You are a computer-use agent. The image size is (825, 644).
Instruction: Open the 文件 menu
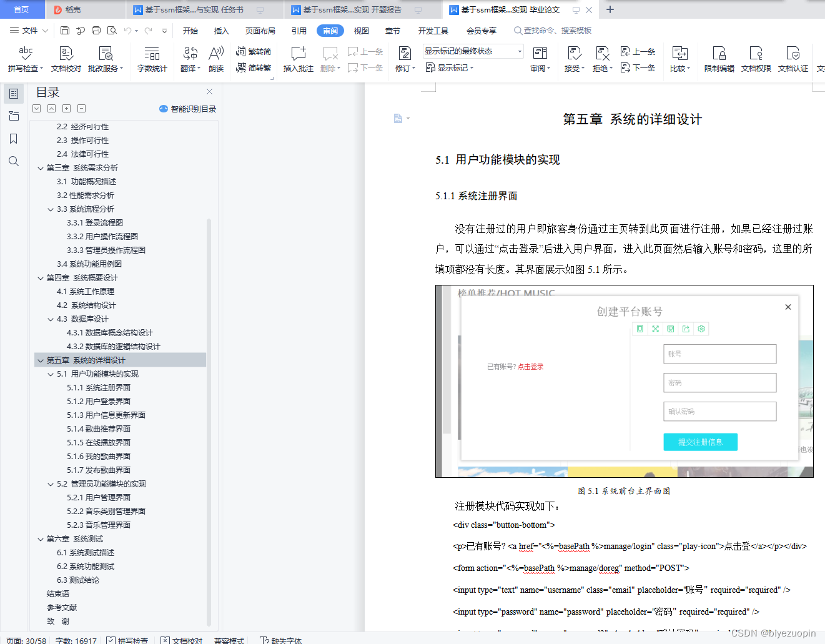(x=29, y=31)
